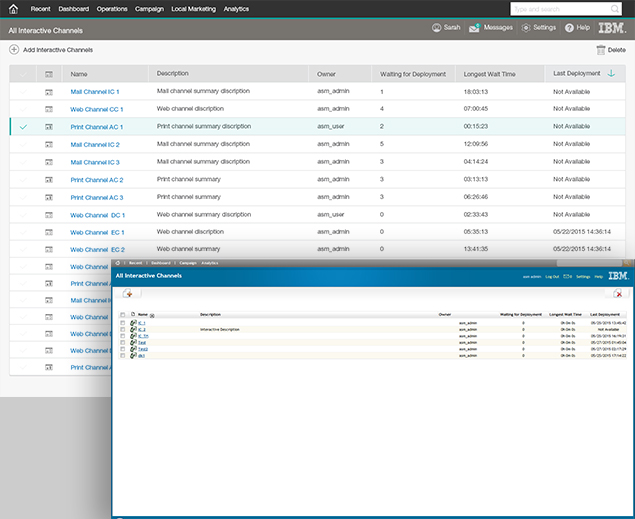Click channel icon for Mail Channel IC 1
This screenshot has height=519, width=635.
[49, 92]
